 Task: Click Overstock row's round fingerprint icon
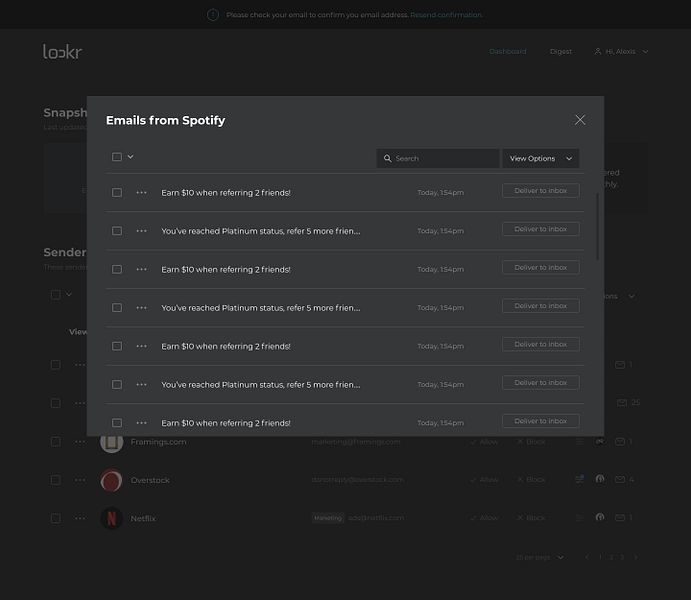click(600, 479)
